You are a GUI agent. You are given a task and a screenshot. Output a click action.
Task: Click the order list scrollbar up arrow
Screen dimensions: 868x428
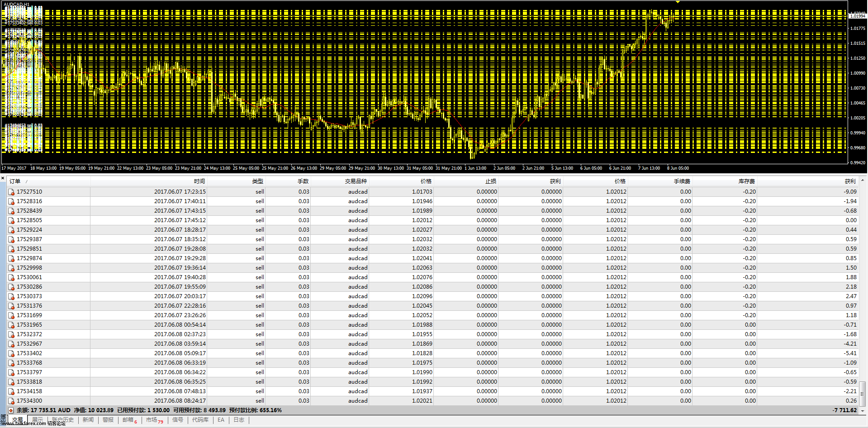(863, 181)
